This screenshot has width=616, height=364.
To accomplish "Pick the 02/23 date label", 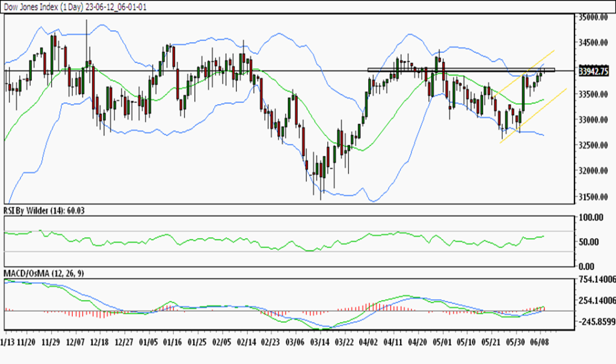I will point(271,342).
